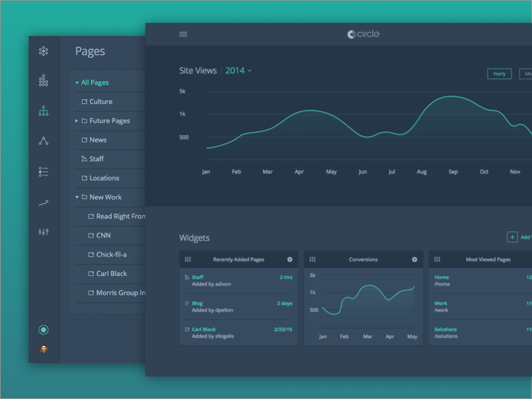Switch to Monthly view on the chart
The height and width of the screenshot is (399, 532).
tap(526, 74)
